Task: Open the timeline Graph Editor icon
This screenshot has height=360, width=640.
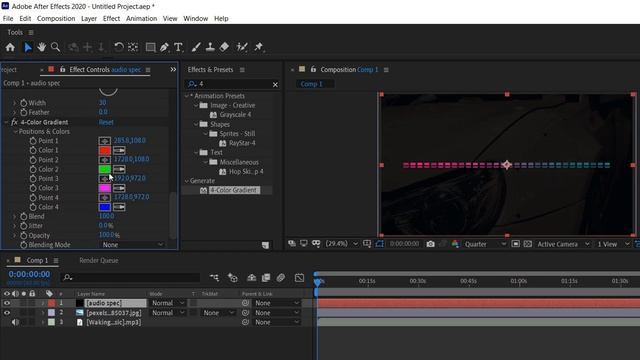Action: 299,278
